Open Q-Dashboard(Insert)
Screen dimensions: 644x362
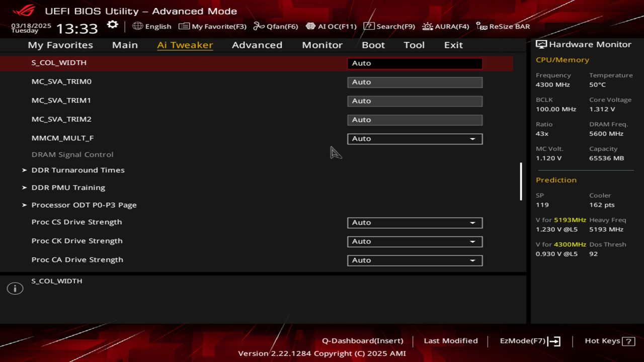[362, 341]
